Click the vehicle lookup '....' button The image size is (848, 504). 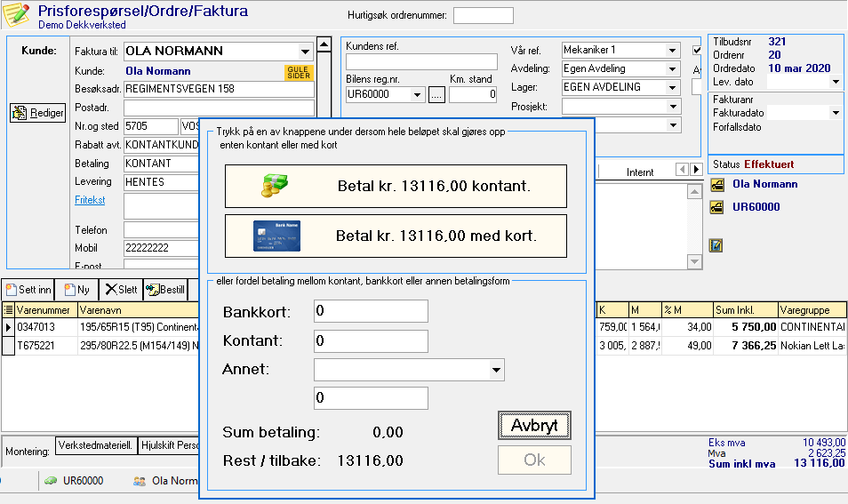[x=436, y=94]
